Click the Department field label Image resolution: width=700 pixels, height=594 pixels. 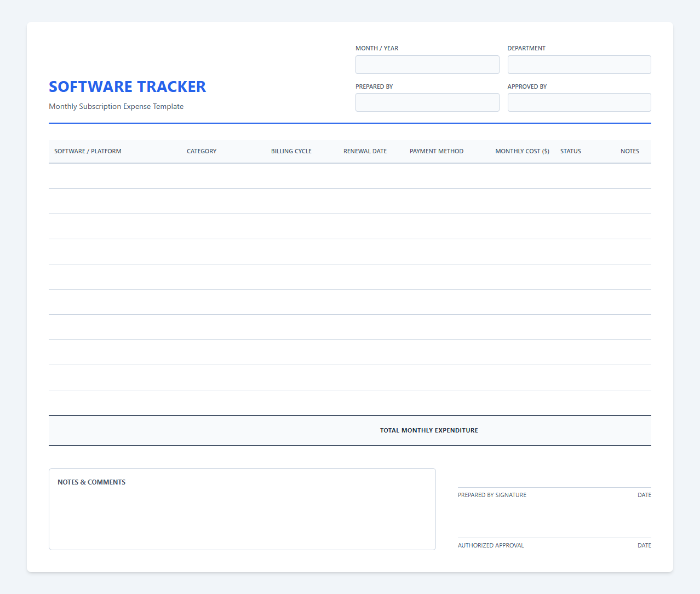click(x=526, y=48)
